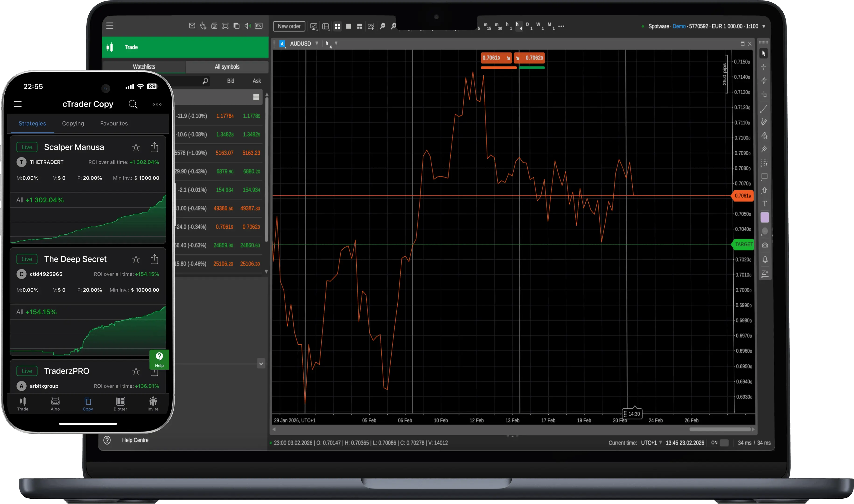
Task: Favourite Scalper Manusa with star icon
Action: (136, 147)
